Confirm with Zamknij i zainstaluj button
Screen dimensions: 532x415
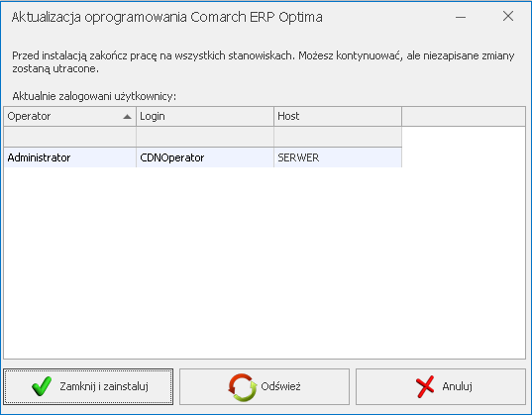pos(88,387)
